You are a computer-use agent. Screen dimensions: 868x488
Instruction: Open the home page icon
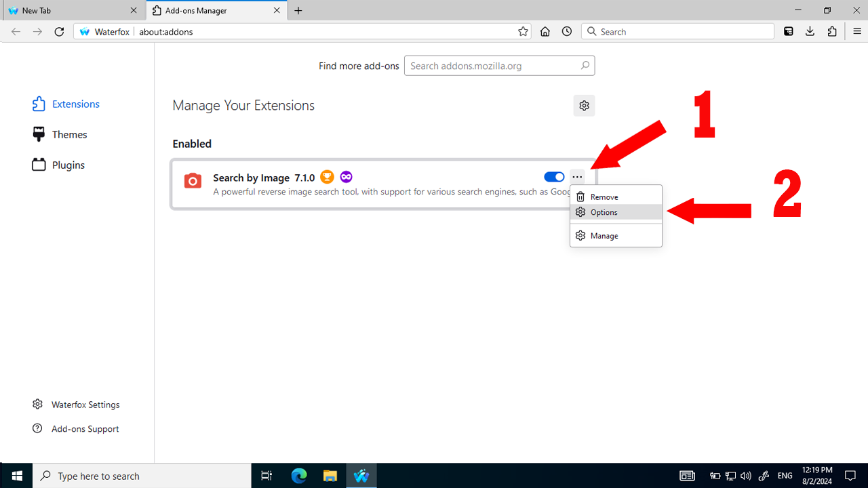coord(545,31)
